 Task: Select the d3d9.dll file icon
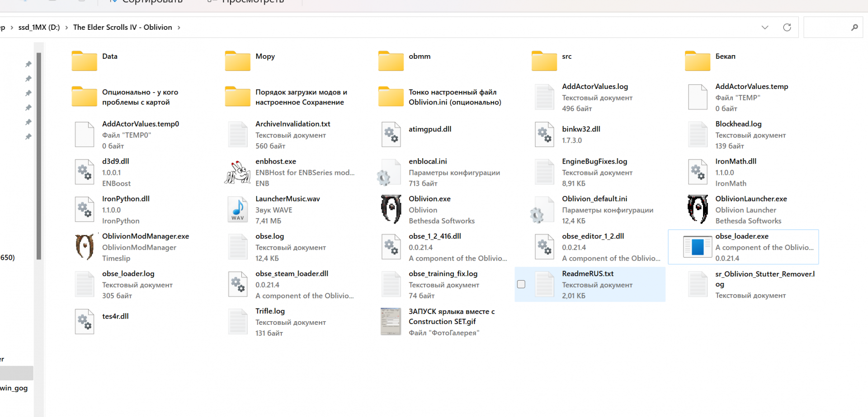(x=85, y=172)
